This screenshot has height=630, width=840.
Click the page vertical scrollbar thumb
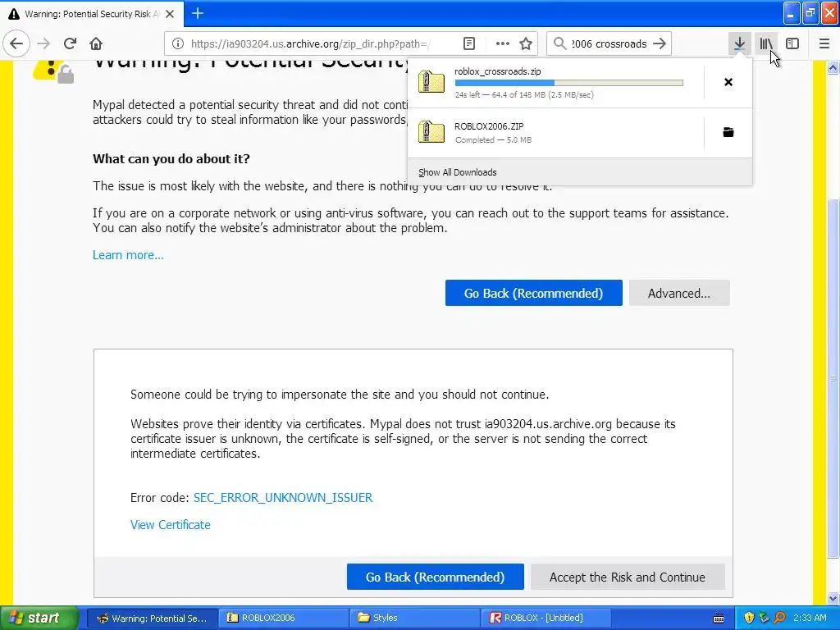click(833, 378)
